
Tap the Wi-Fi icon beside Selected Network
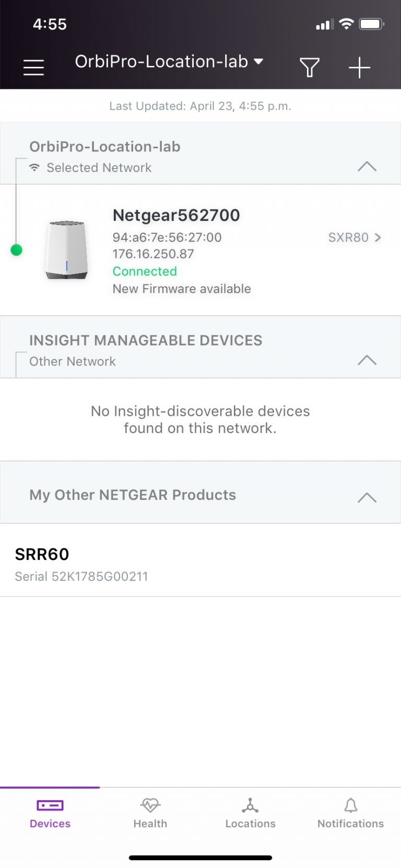click(34, 168)
